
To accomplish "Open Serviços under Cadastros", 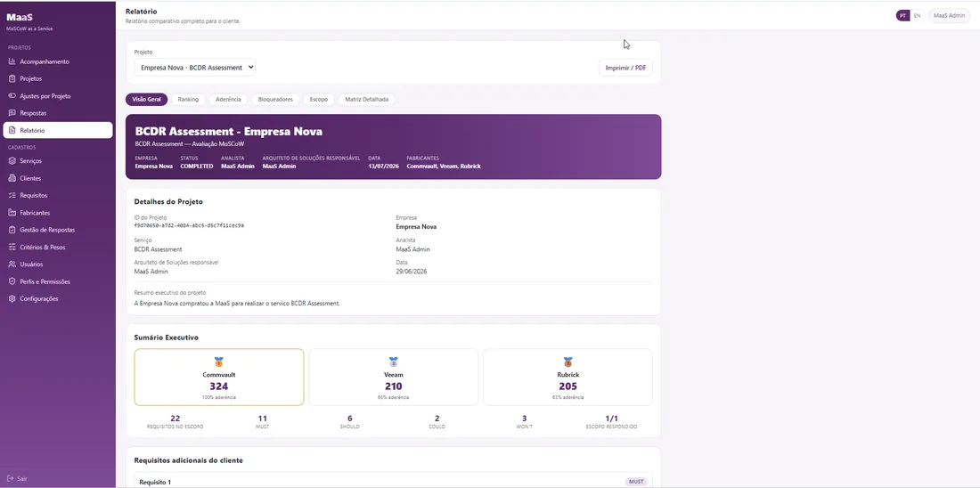I will tap(58, 160).
